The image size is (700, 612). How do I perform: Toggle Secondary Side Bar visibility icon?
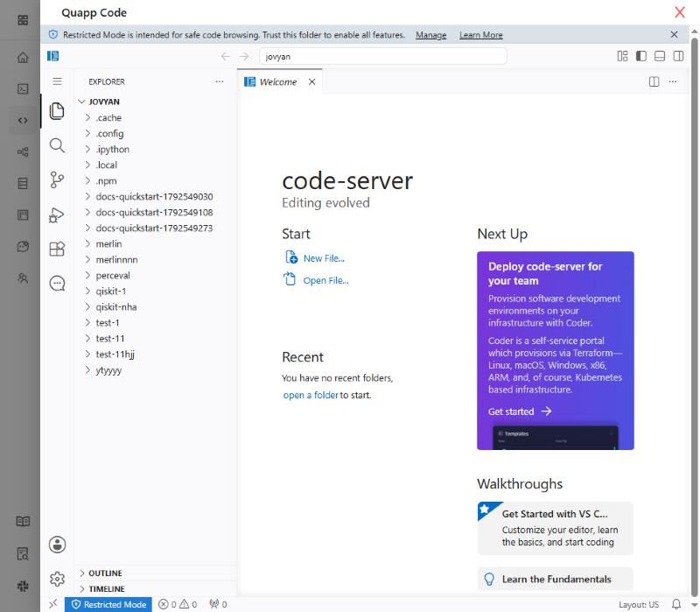click(678, 56)
